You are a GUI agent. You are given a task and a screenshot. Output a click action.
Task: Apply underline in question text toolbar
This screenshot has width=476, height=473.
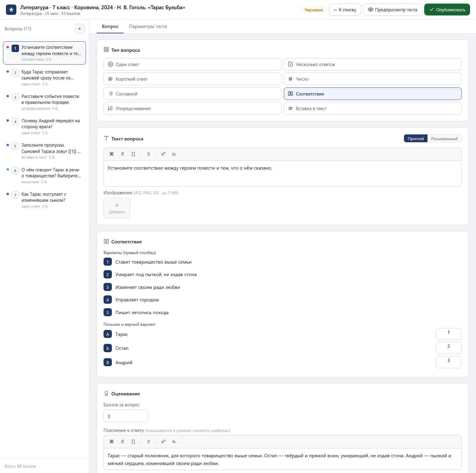pyautogui.click(x=133, y=154)
